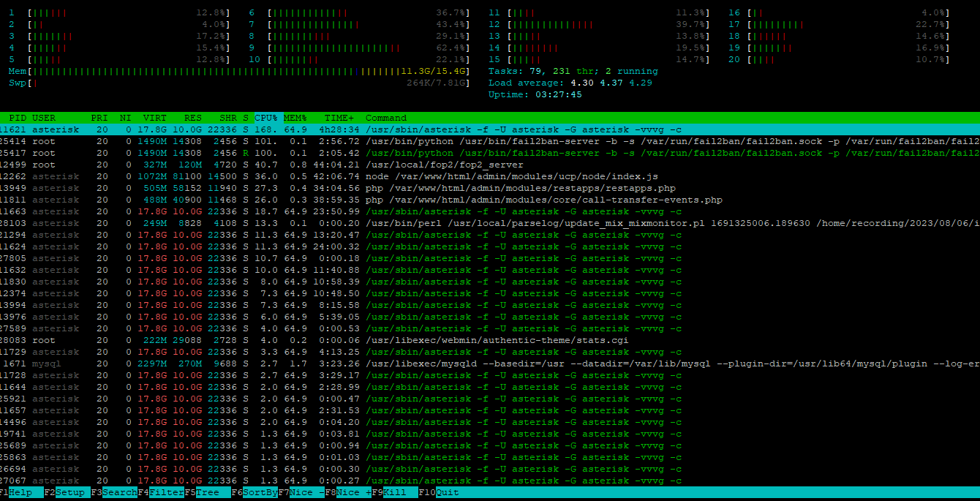Sort processes by the CPU% column
The height and width of the screenshot is (501, 980).
point(265,118)
